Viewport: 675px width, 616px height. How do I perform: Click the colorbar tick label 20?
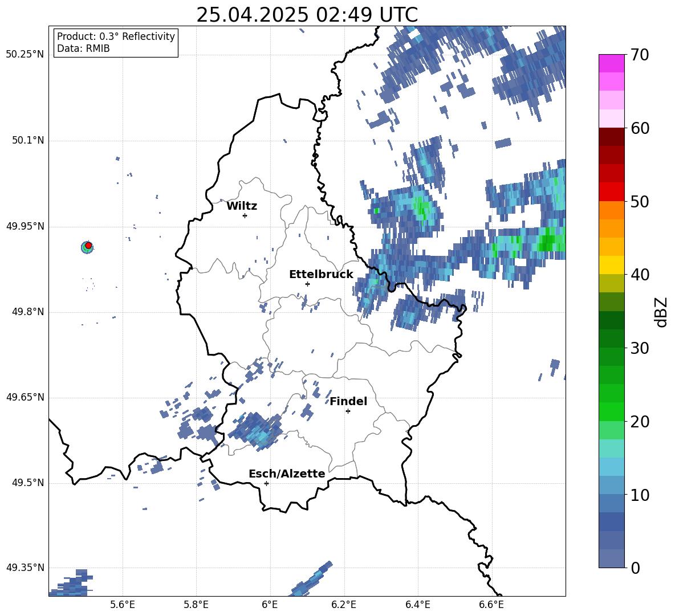pyautogui.click(x=640, y=422)
